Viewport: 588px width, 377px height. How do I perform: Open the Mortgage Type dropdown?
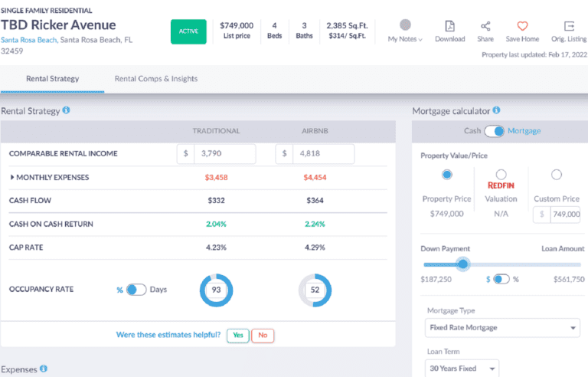tap(501, 328)
